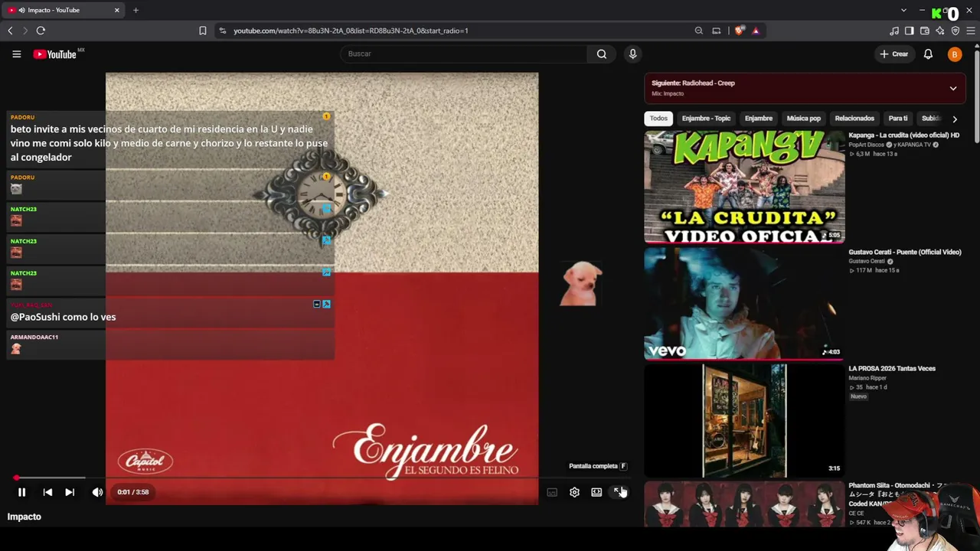Open the YouTube guide hamburger menu
The image size is (980, 551).
pyautogui.click(x=16, y=54)
